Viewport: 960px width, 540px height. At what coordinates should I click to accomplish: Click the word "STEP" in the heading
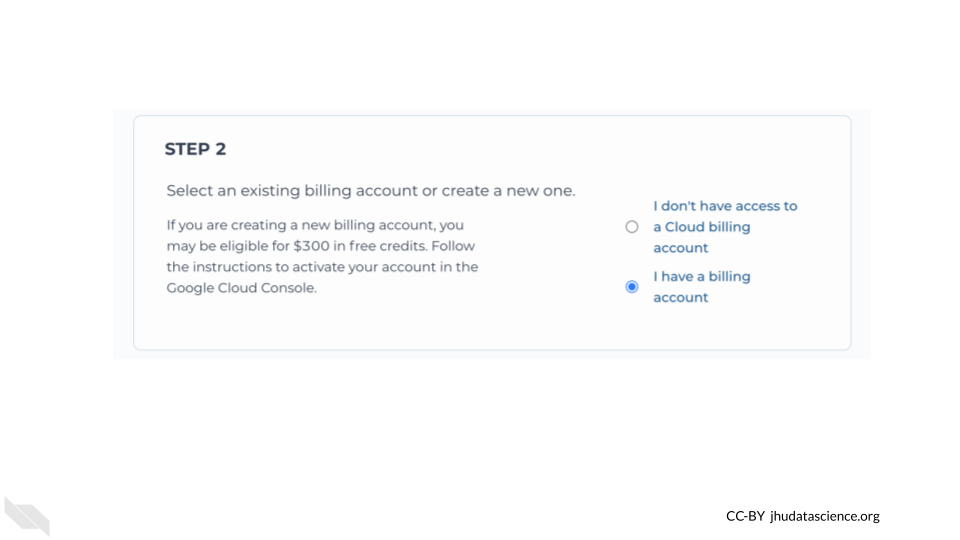click(x=186, y=149)
